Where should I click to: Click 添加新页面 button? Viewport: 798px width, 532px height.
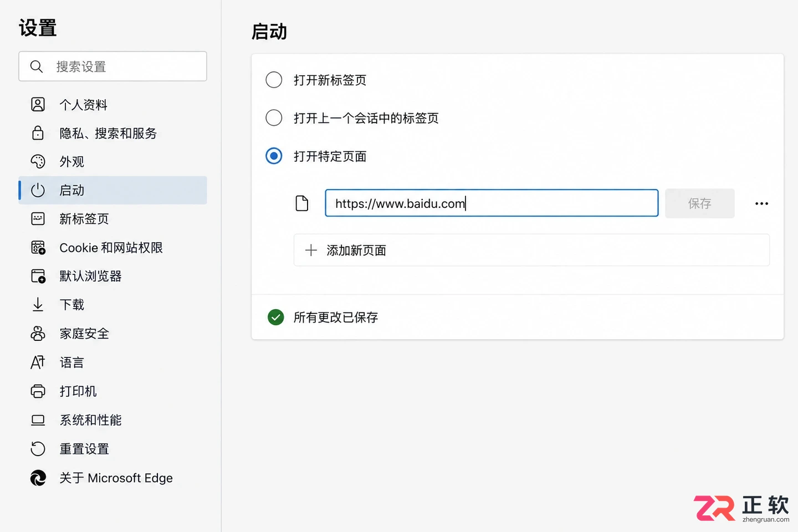(x=531, y=250)
